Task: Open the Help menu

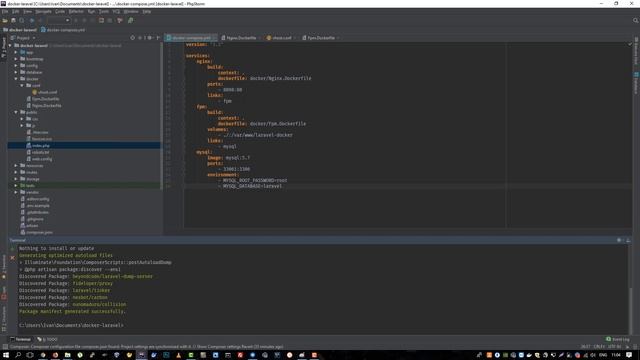Action: click(147, 11)
